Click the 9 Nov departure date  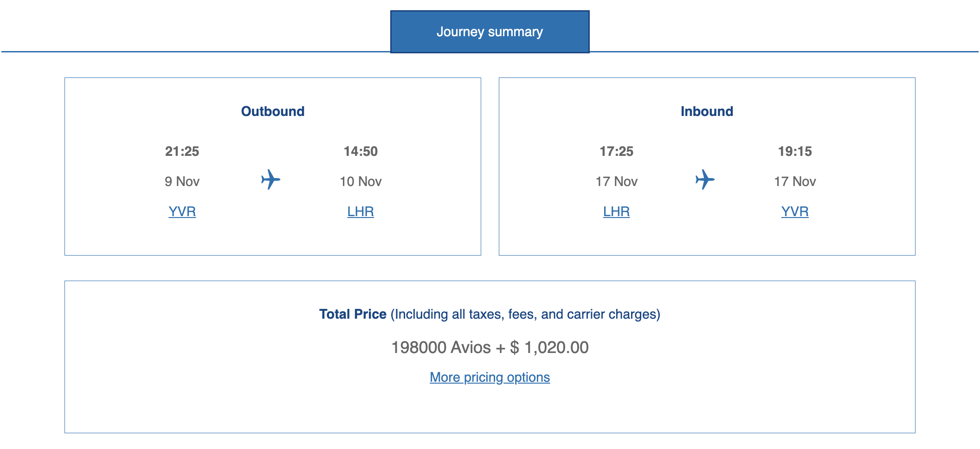[x=182, y=181]
